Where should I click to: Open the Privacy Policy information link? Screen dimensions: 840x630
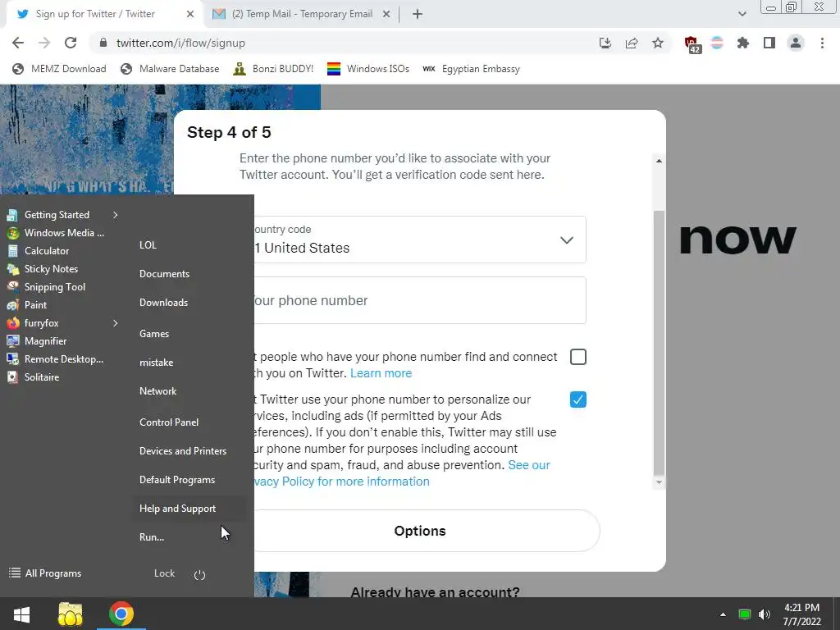403,473
